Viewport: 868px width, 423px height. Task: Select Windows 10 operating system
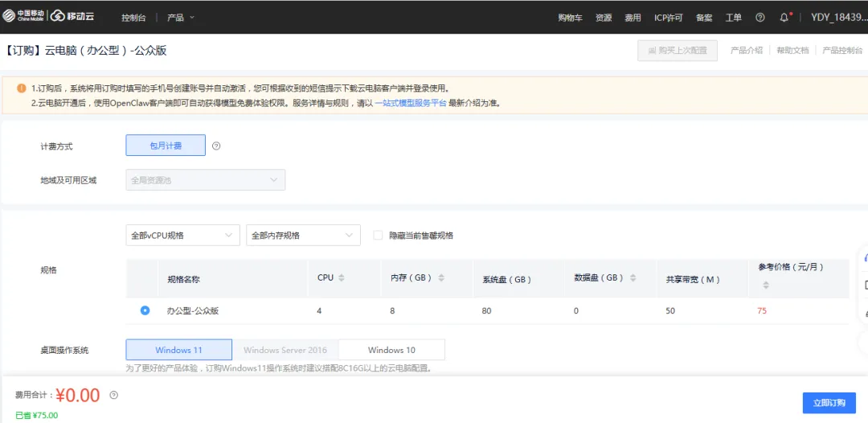tap(391, 350)
